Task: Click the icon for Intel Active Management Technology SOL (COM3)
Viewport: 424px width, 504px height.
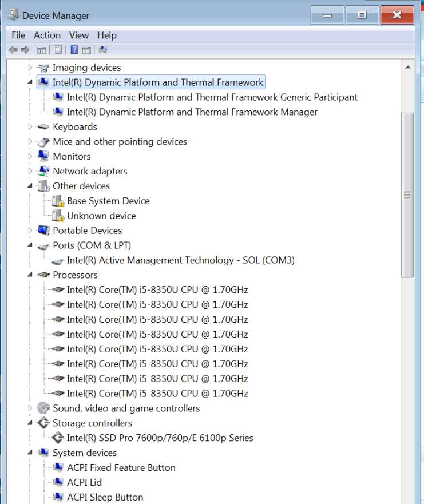Action: [x=58, y=261]
